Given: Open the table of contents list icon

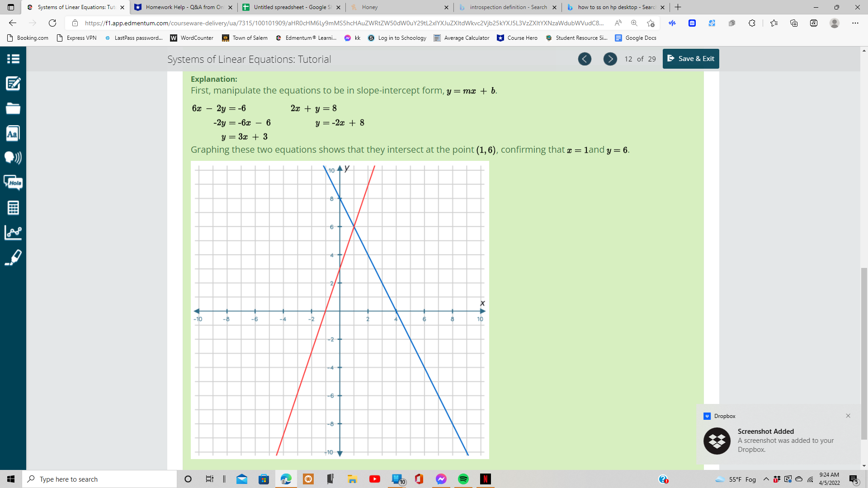Looking at the screenshot, I should coord(13,59).
